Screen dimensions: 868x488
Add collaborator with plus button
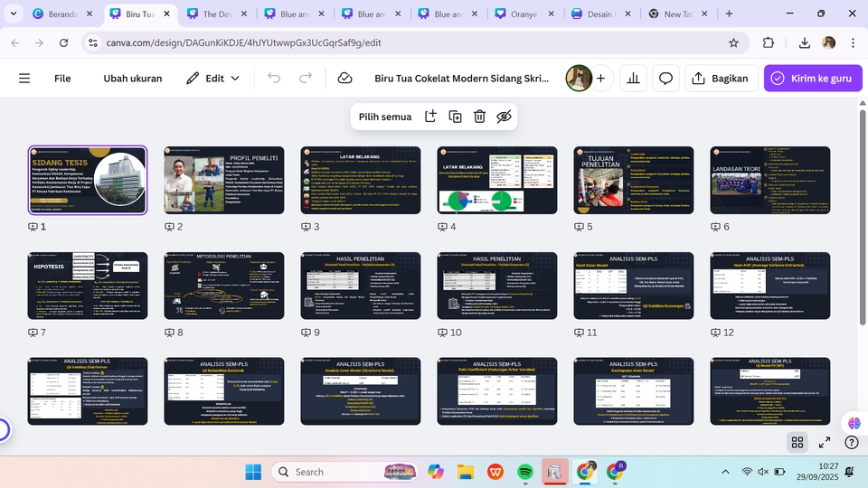pos(600,79)
